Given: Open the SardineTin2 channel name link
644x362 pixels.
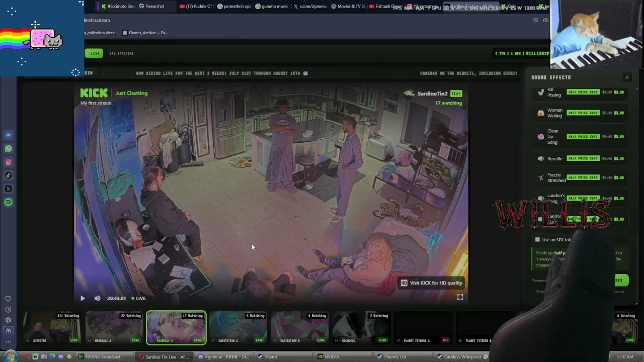Looking at the screenshot, I should tap(432, 94).
